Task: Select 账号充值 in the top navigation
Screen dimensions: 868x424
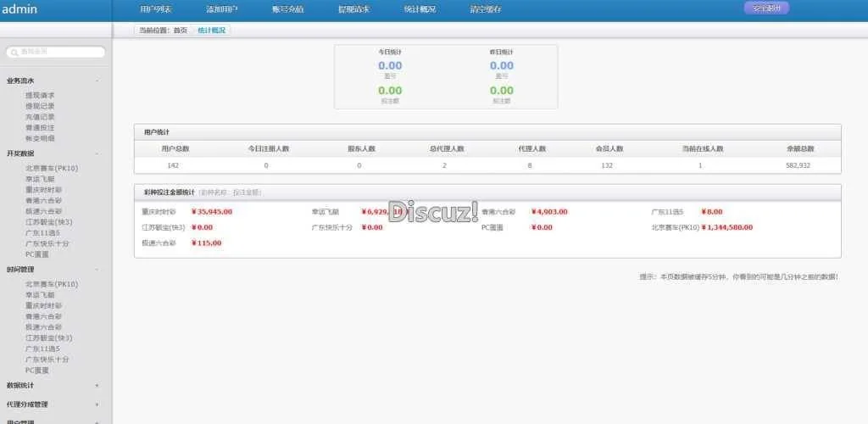Action: coord(288,9)
